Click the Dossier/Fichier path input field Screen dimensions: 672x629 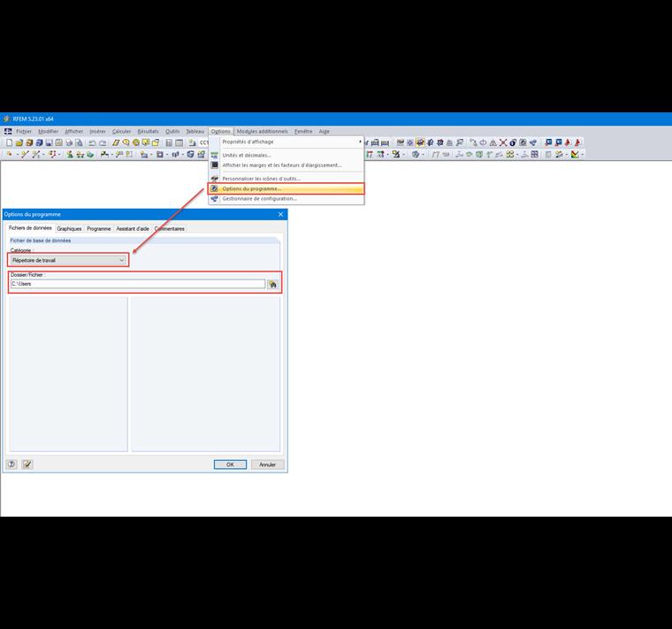click(138, 284)
